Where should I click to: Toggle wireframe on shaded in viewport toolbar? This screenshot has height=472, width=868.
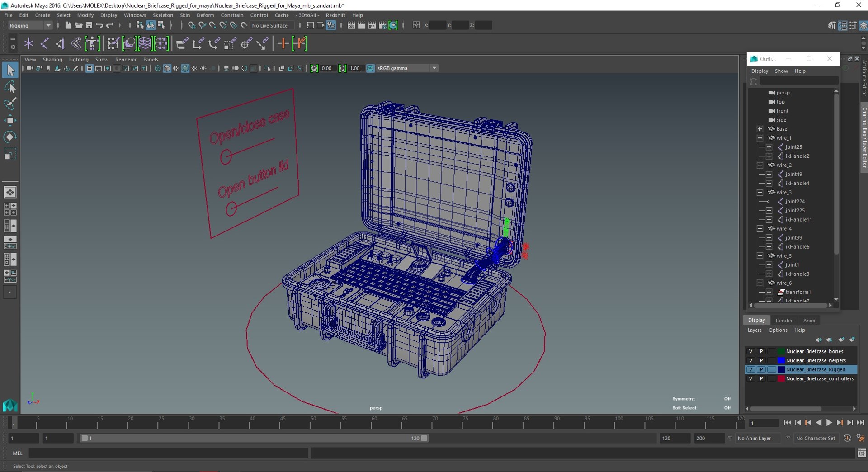pyautogui.click(x=185, y=68)
